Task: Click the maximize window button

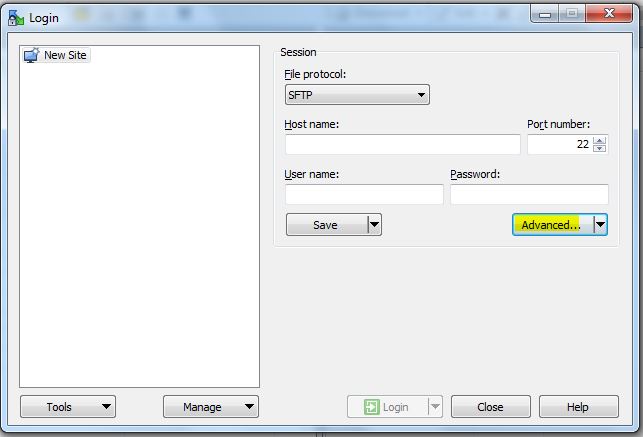Action: coord(572,14)
